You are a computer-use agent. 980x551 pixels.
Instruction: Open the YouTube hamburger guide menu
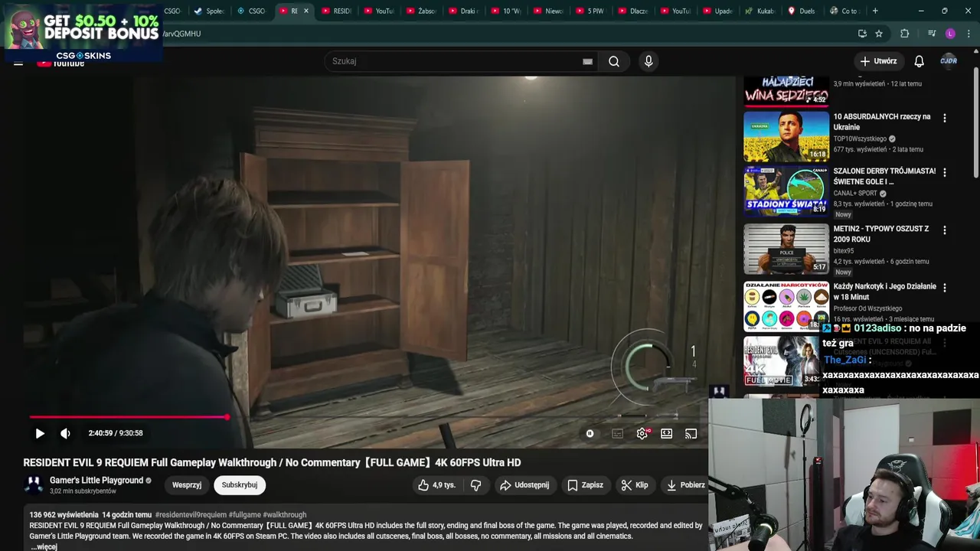(x=18, y=63)
